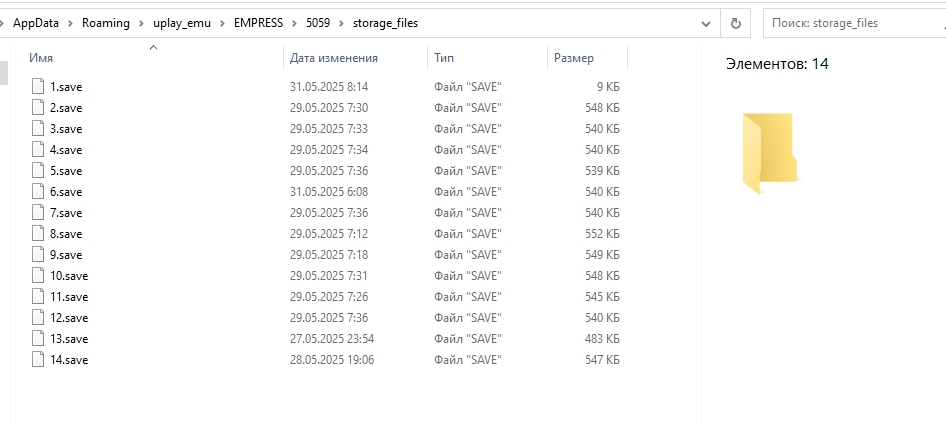Select the 13.save file icon
The width and height of the screenshot is (946, 424).
tap(38, 339)
